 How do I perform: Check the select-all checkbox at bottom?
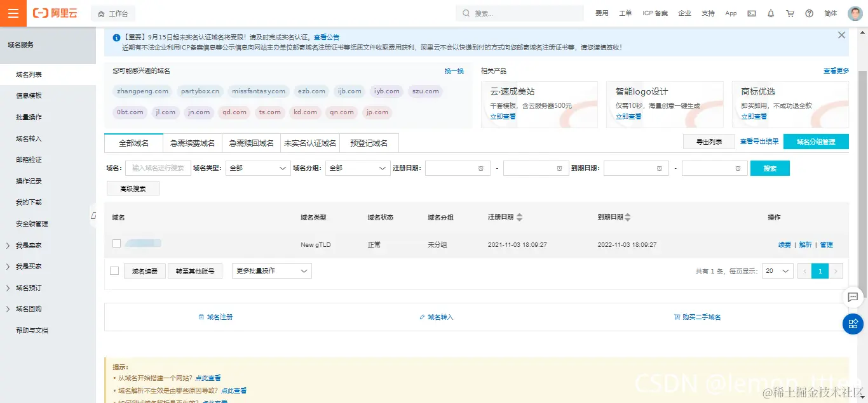coord(114,271)
